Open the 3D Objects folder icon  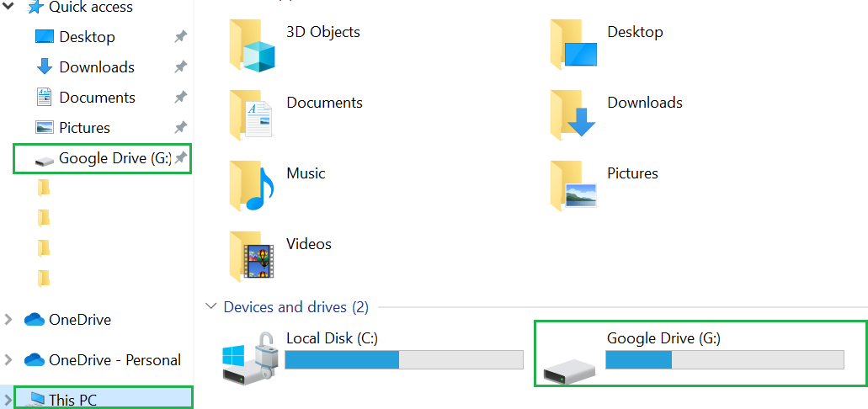(252, 45)
